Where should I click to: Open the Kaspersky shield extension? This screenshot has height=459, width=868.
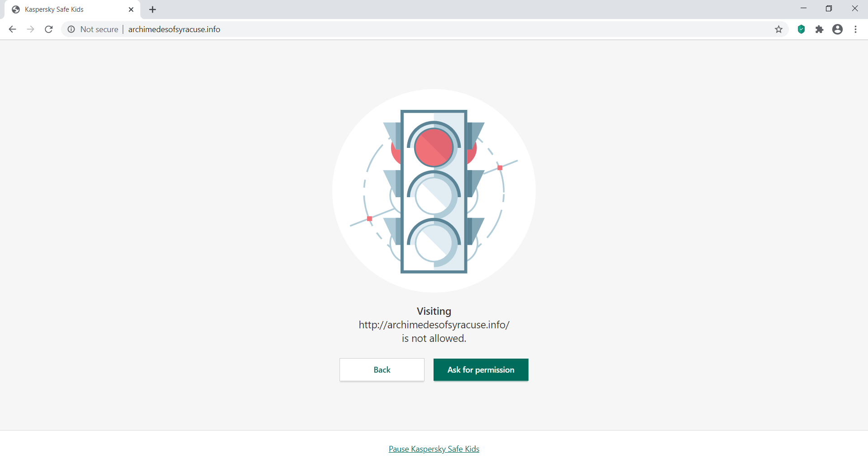pos(801,29)
